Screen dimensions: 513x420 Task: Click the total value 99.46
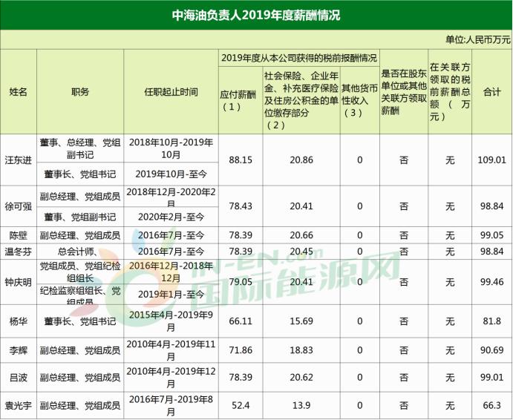pyautogui.click(x=491, y=282)
